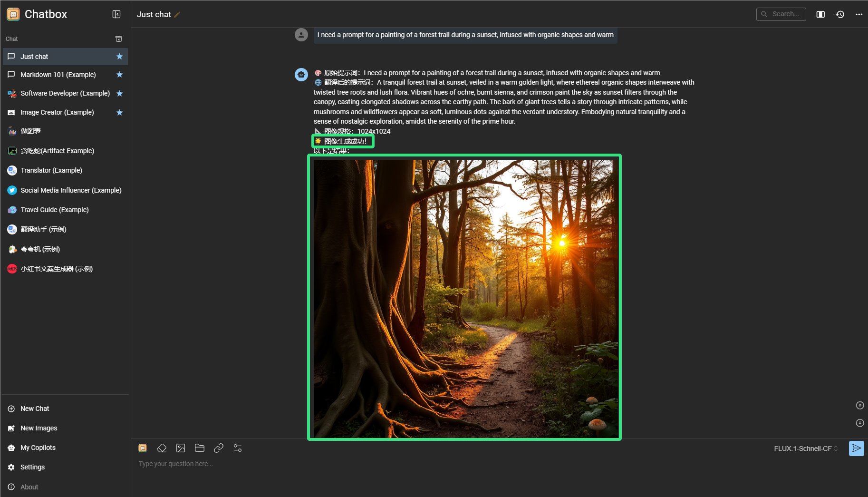Open the About page

(x=65, y=487)
